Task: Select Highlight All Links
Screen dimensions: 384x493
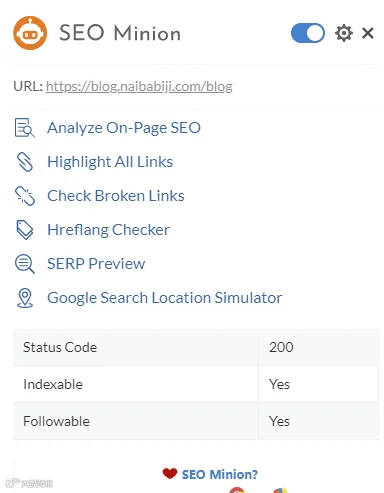Action: tap(110, 162)
